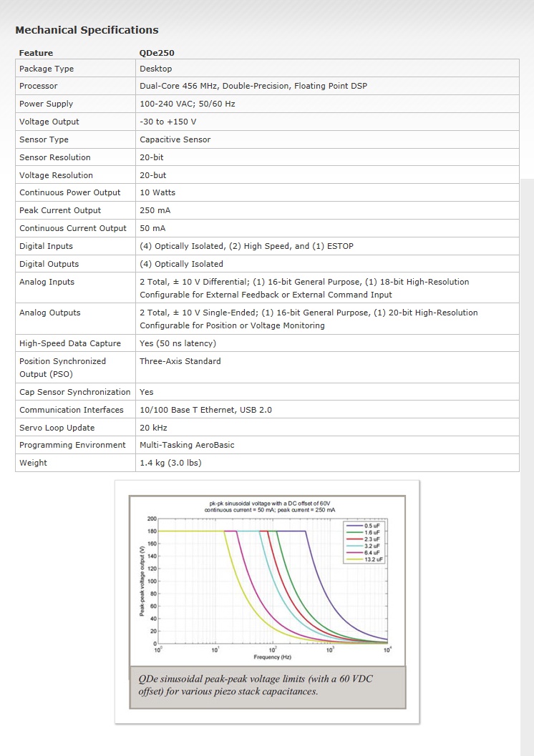Select the Analog Outputs row label

49,313
